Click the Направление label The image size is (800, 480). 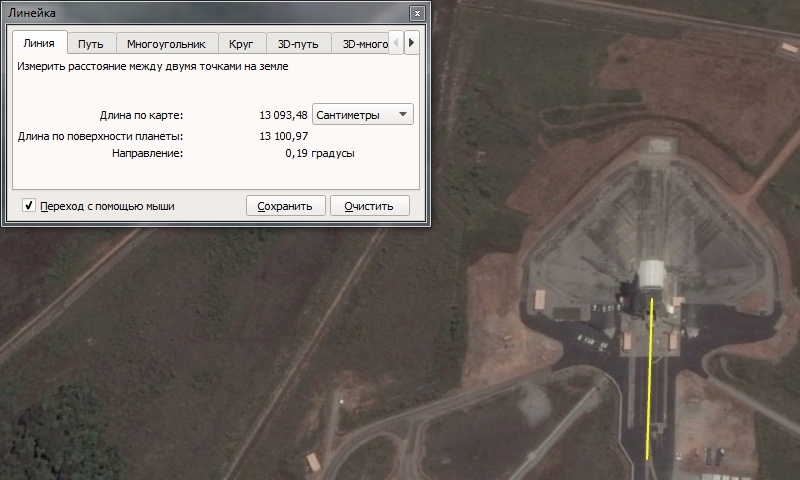point(147,153)
